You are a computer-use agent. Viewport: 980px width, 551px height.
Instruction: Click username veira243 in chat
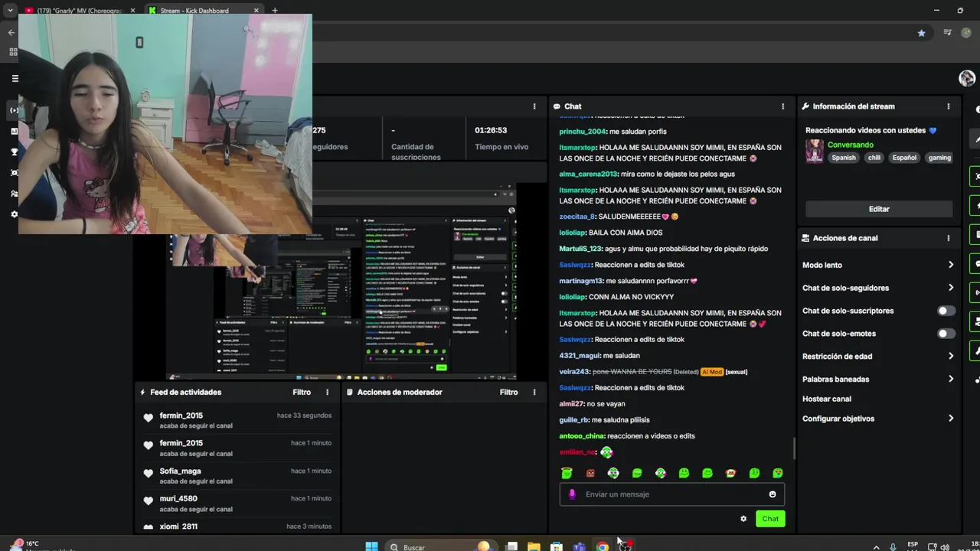574,372
